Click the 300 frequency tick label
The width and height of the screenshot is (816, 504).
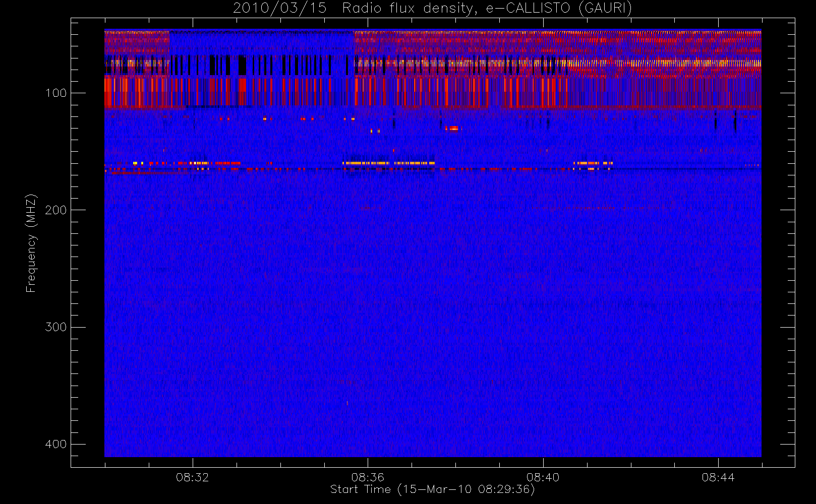point(55,327)
